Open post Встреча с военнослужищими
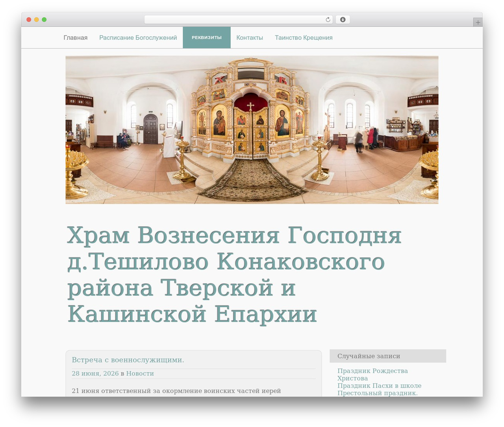This screenshot has height=427, width=504. 128,360
